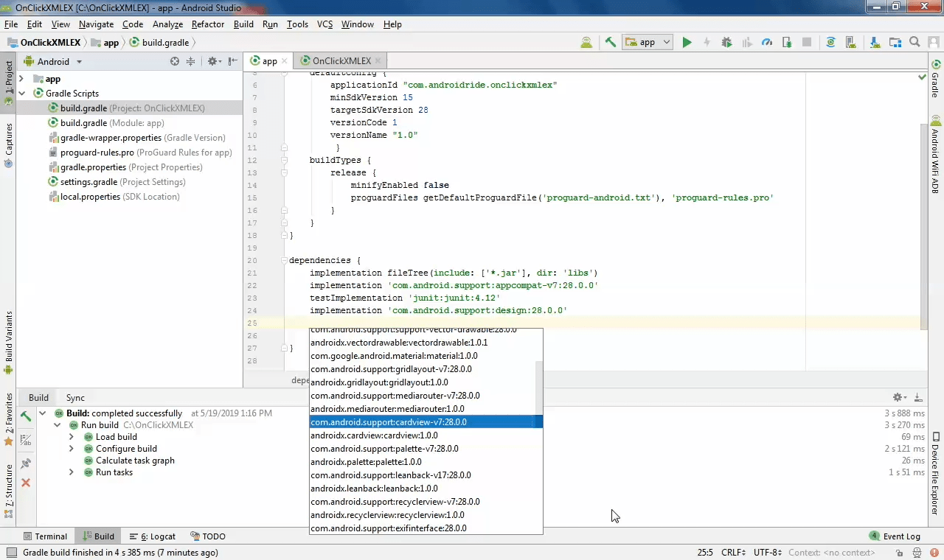Screen dimensions: 944x560
Task: Collapse the Gradle Scripts node
Action: [21, 94]
